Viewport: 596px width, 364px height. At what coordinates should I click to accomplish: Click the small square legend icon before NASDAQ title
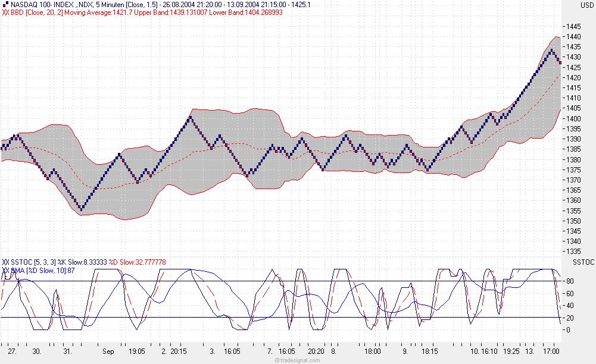[x=5, y=5]
